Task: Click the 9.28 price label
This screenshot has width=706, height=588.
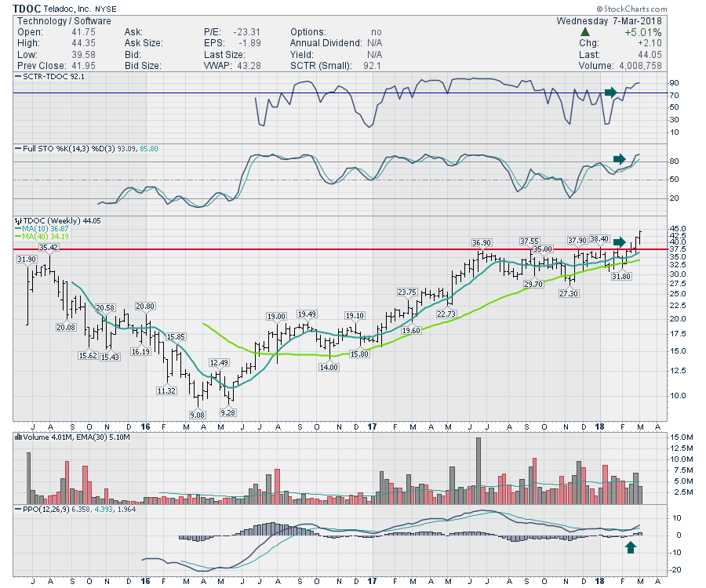Action: coord(227,412)
